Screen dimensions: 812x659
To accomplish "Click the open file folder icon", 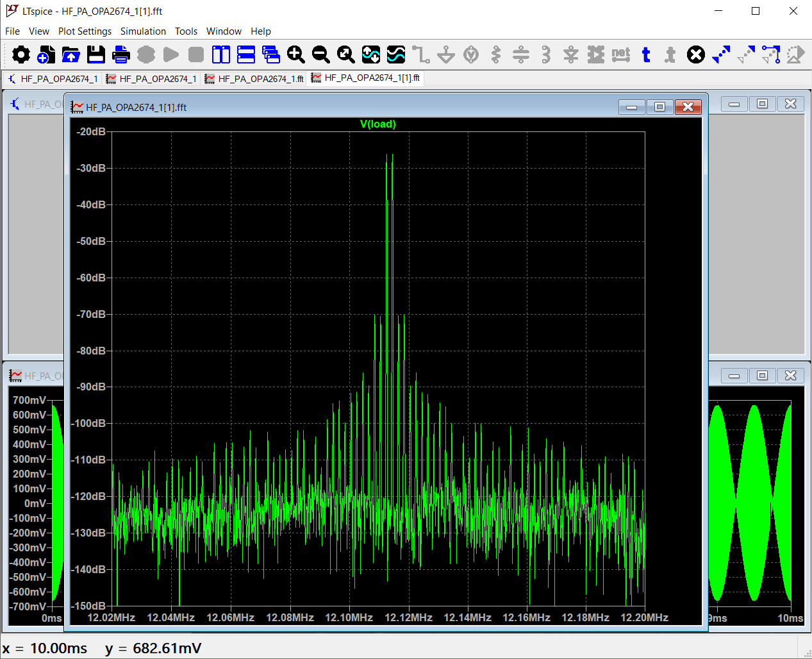I will (70, 55).
